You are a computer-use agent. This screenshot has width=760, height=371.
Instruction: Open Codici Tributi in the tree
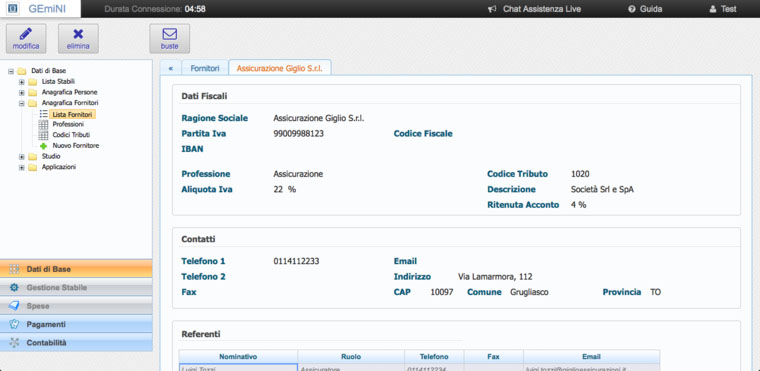click(71, 135)
